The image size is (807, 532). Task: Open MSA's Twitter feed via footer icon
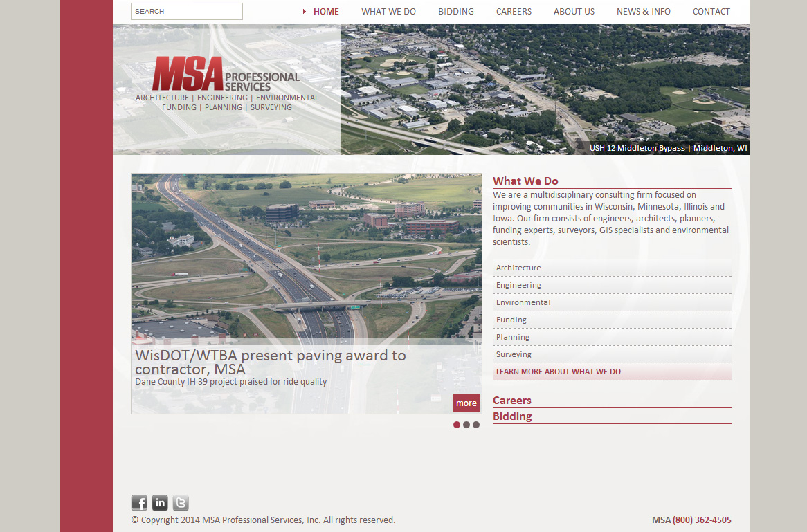(180, 503)
